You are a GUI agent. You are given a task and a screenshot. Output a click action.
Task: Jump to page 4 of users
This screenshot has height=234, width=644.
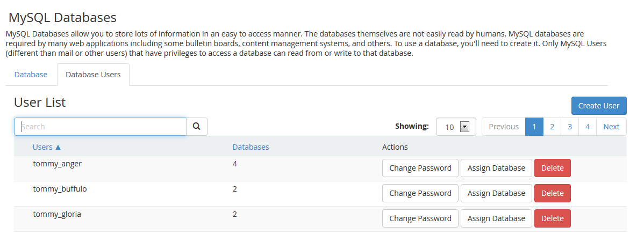pyautogui.click(x=588, y=127)
